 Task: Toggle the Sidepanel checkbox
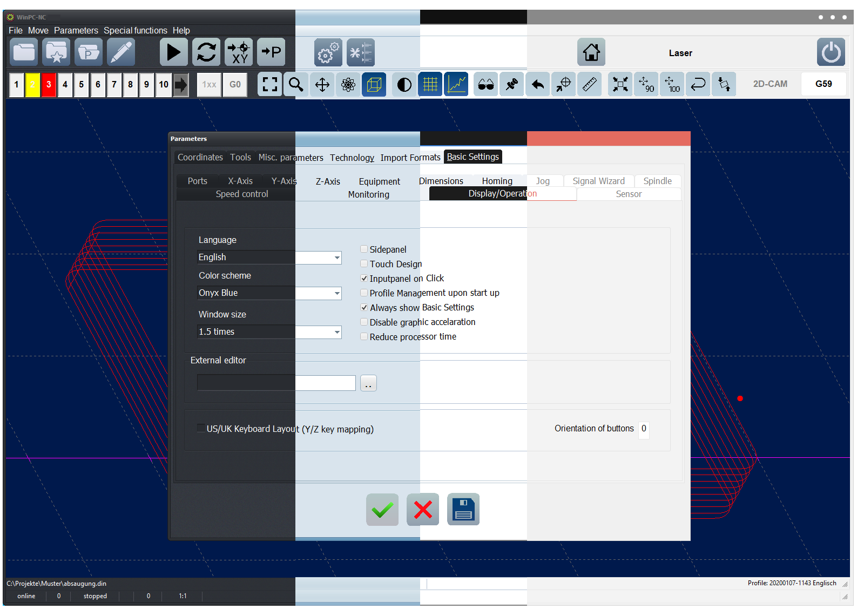point(364,249)
